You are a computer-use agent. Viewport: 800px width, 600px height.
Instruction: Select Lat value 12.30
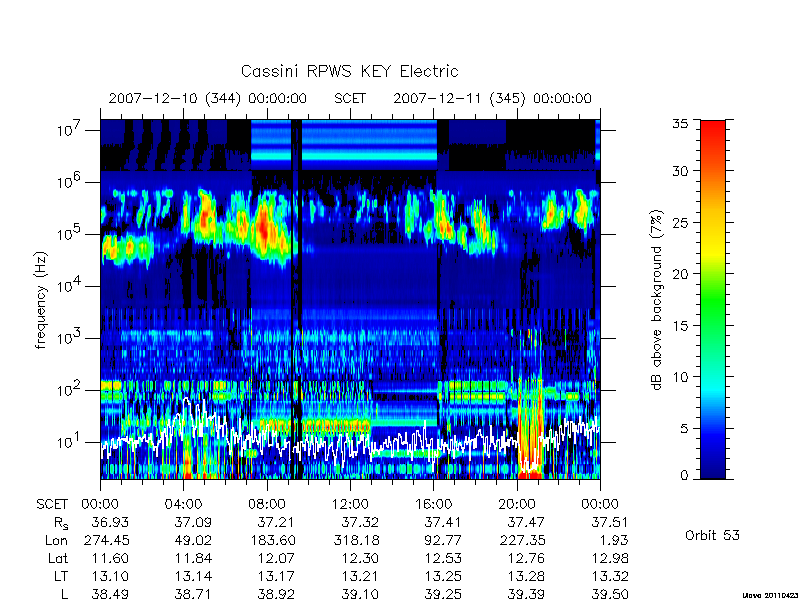(359, 559)
